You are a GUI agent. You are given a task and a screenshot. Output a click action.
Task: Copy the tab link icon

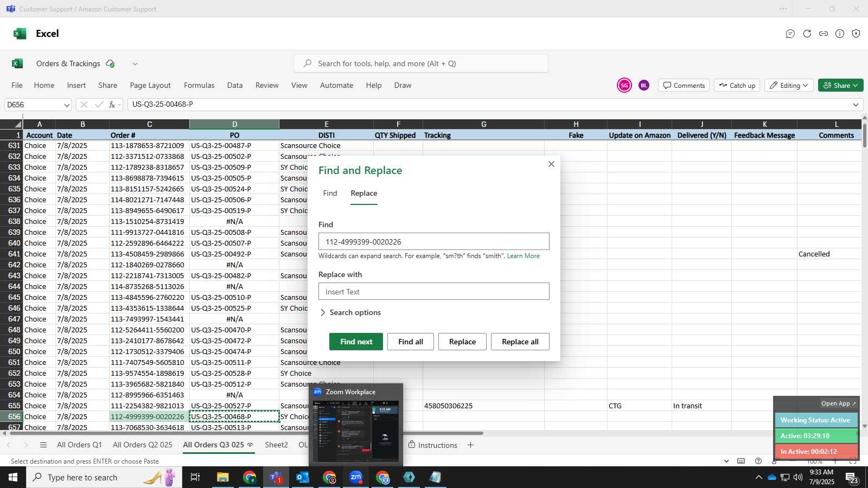[x=824, y=34]
